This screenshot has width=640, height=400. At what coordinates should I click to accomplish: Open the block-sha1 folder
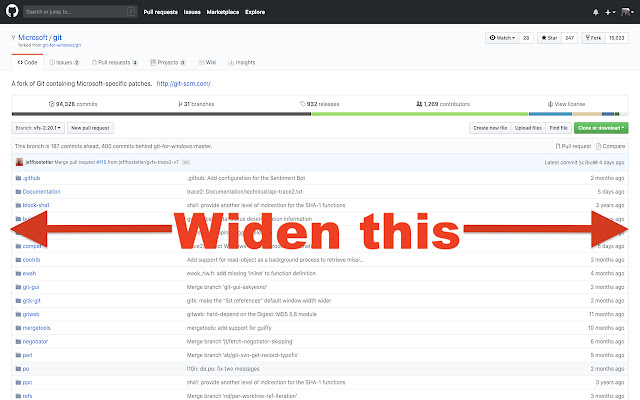(36, 205)
